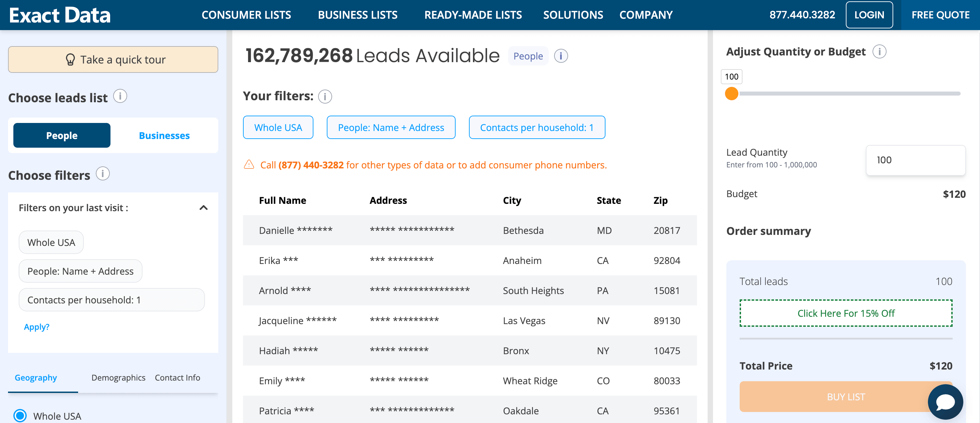
Task: Click the Exact Data logo
Action: [x=60, y=15]
